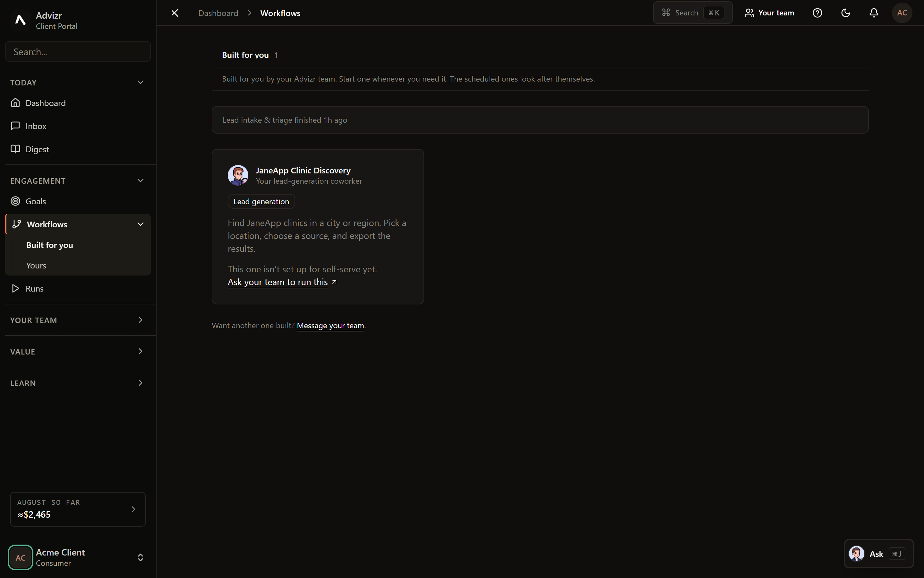Open the August so far spend card
Viewport: 924px width, 578px height.
(78, 509)
